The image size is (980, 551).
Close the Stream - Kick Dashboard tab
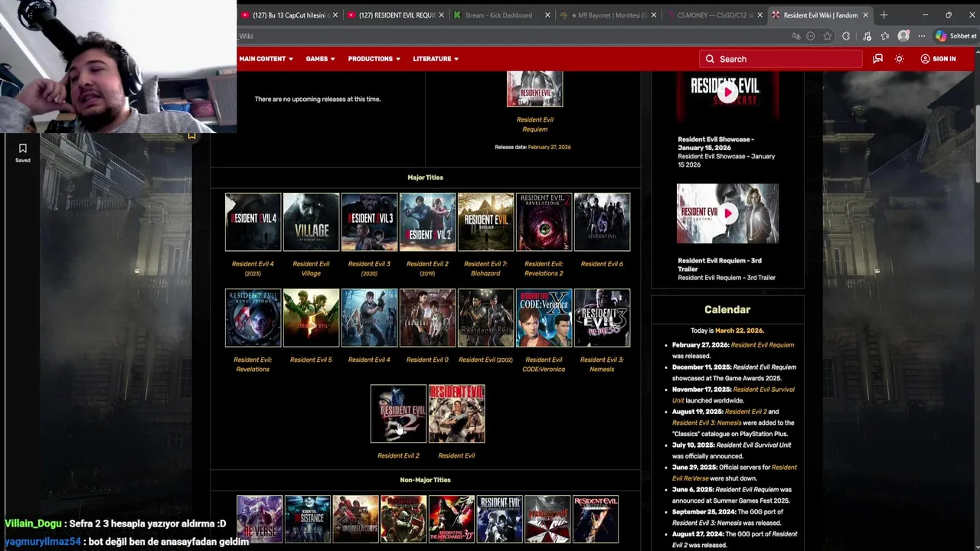pyautogui.click(x=547, y=15)
